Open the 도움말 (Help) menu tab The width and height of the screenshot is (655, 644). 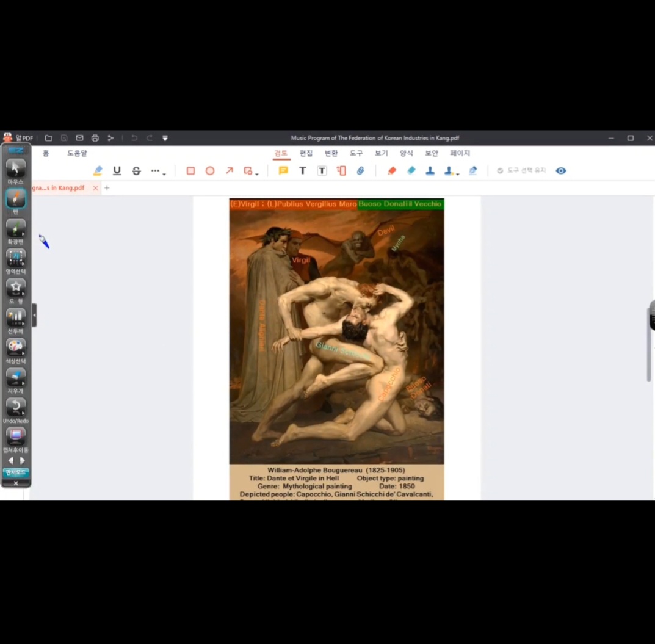coord(78,153)
